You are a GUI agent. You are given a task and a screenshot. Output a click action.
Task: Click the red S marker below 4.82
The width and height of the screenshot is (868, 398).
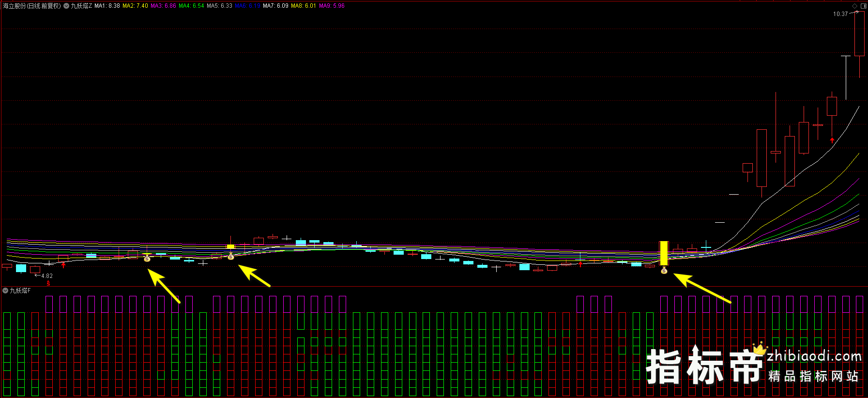pyautogui.click(x=48, y=283)
